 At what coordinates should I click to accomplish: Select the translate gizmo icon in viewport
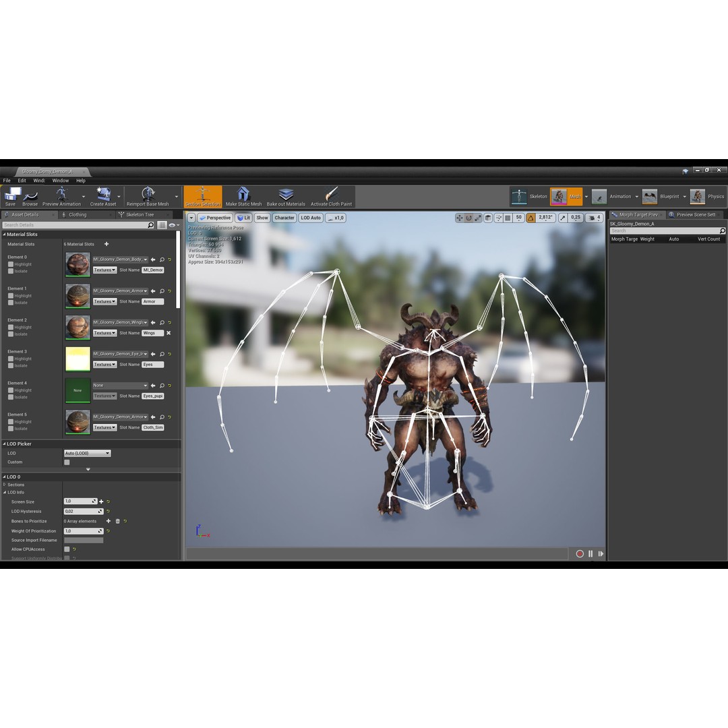459,218
